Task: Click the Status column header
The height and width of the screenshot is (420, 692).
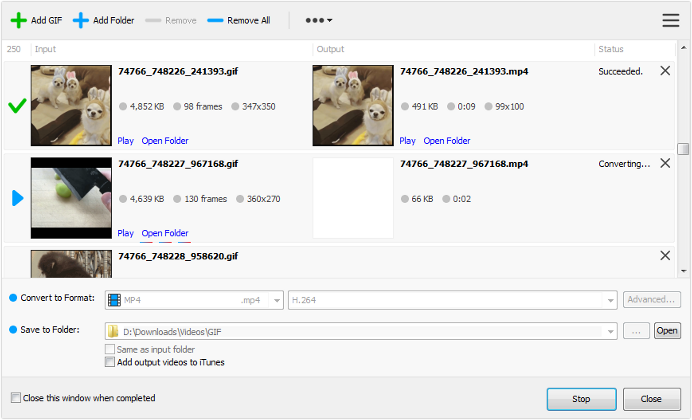Action: 611,49
